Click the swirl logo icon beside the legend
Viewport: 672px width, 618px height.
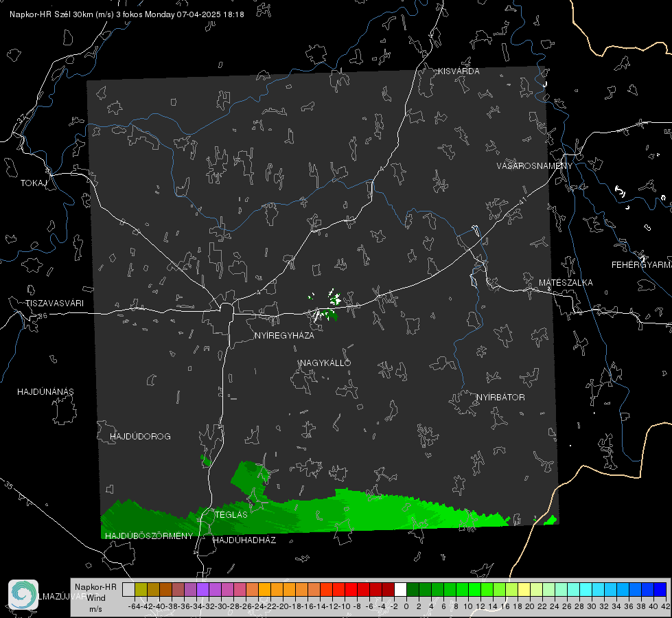[x=23, y=595]
